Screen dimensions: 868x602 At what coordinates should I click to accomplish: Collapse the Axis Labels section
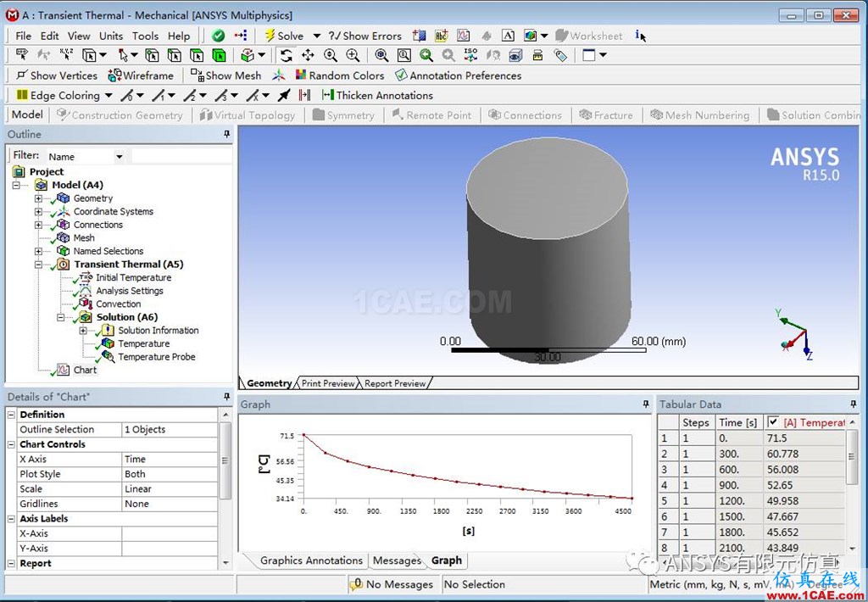coord(12,518)
